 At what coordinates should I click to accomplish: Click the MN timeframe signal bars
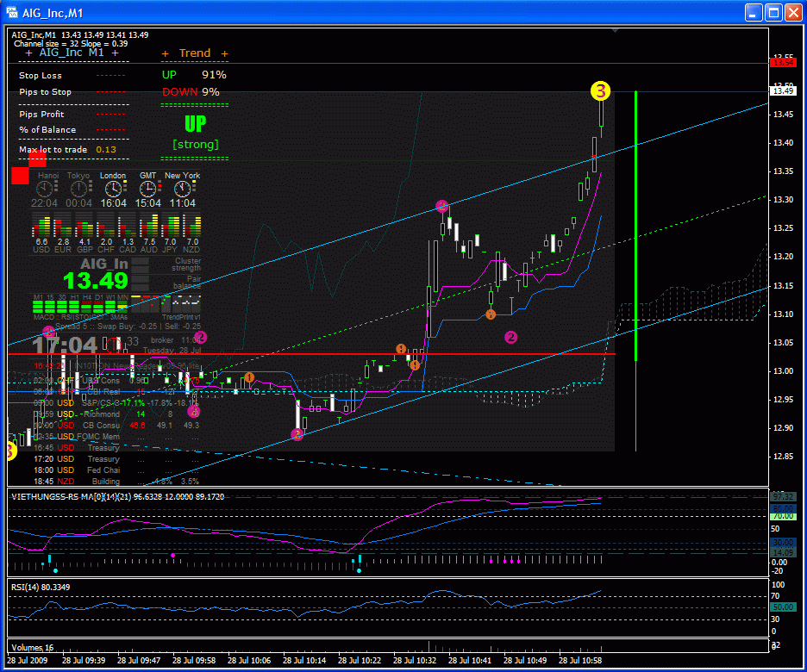(122, 307)
